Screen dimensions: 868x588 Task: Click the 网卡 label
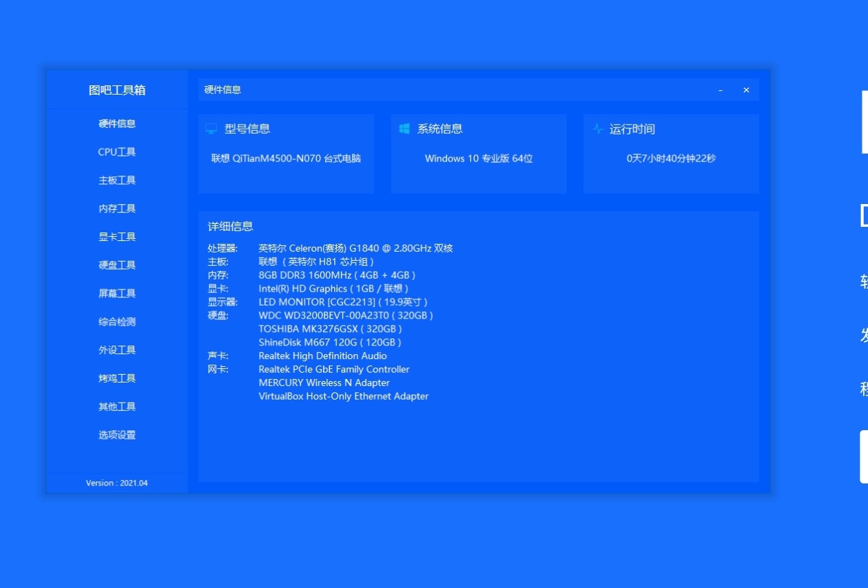(218, 370)
